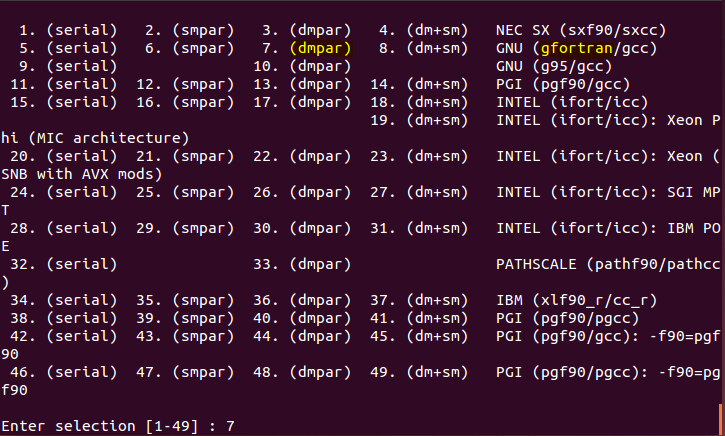Select the '33. (dmpar)' option
Image resolution: width=725 pixels, height=436 pixels.
[302, 264]
